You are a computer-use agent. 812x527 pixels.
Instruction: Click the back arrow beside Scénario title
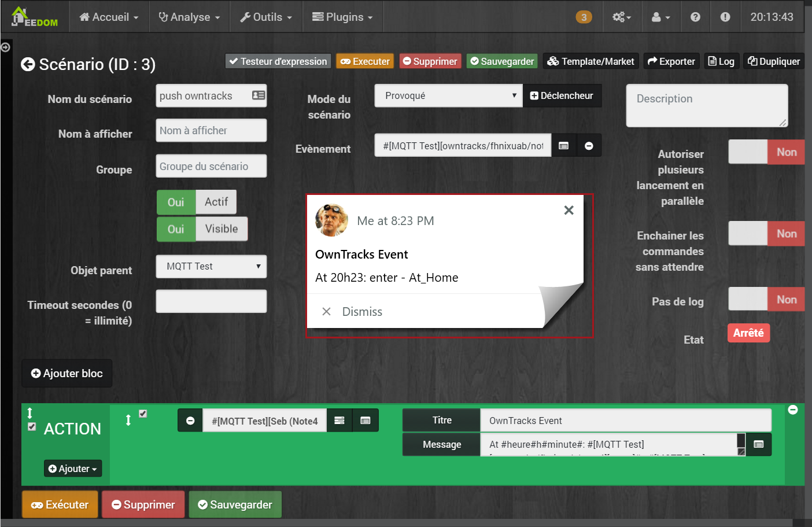tap(28, 64)
